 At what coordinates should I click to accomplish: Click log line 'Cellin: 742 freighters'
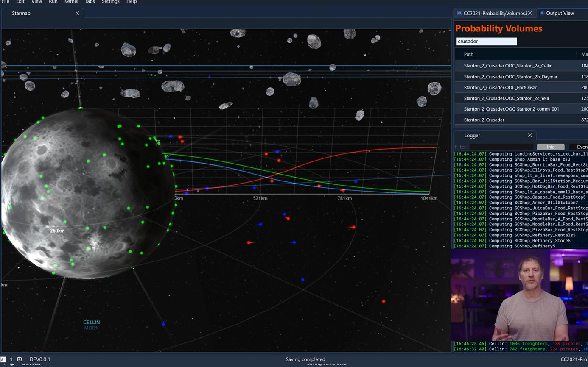click(521, 349)
